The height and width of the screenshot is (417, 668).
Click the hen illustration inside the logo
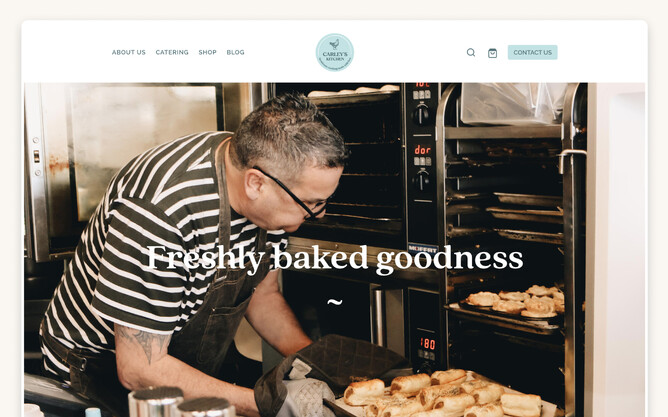335,44
